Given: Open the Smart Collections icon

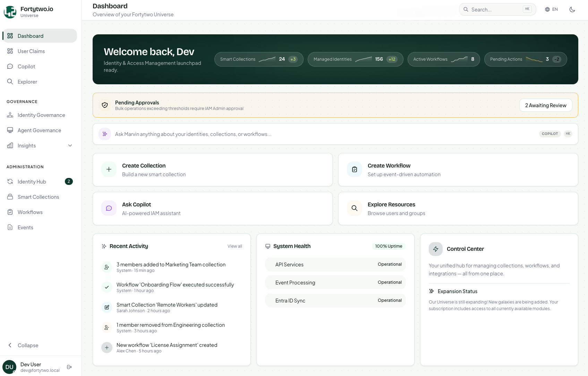Looking at the screenshot, I should point(10,197).
